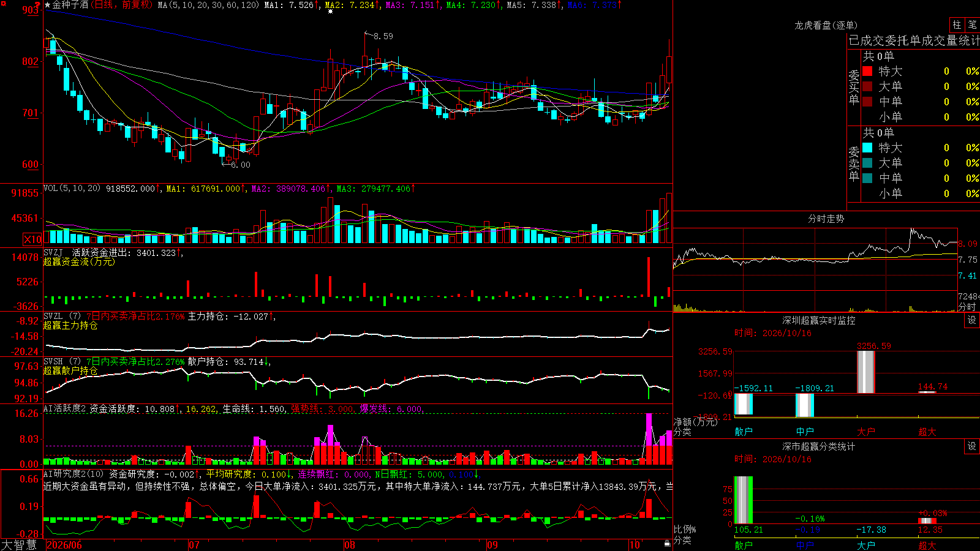Click the 委卖单 section label

854,163
